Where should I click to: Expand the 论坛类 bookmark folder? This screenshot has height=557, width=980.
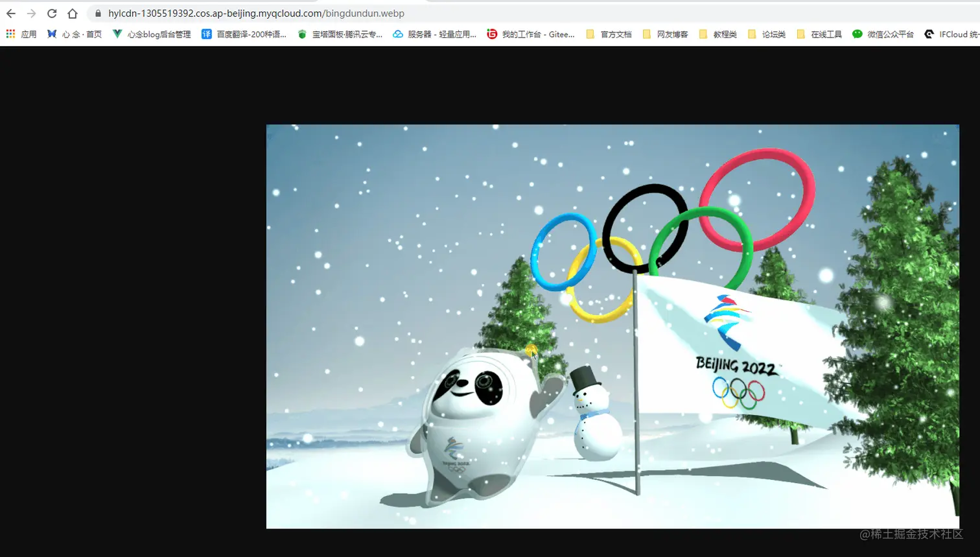[x=766, y=34]
